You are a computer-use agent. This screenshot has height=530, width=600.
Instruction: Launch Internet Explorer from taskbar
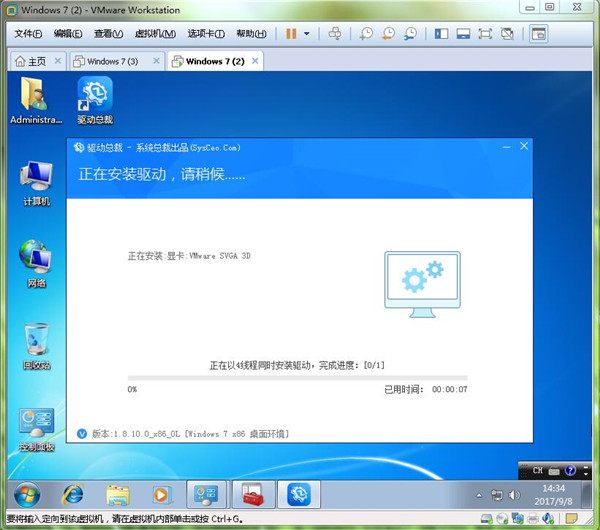pos(73,494)
